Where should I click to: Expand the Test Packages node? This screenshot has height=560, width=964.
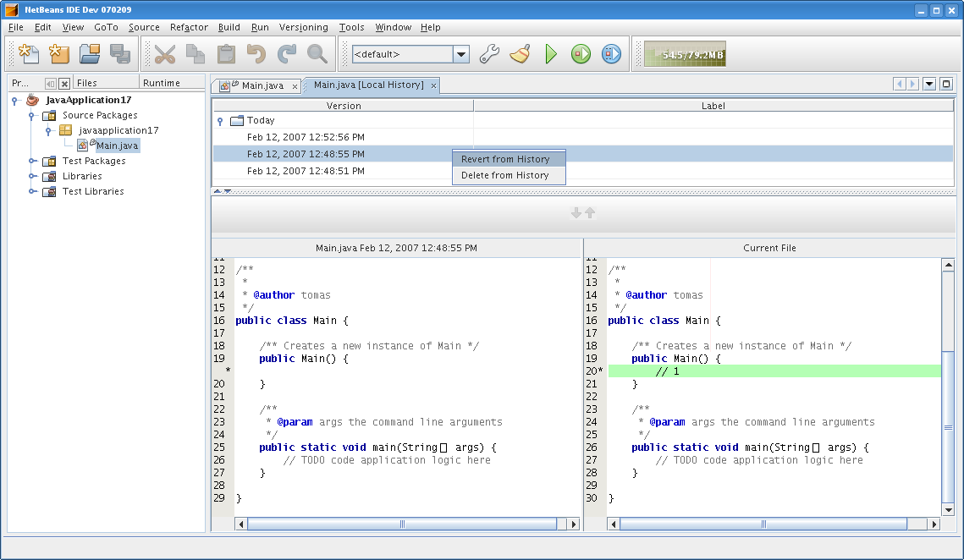coord(32,161)
